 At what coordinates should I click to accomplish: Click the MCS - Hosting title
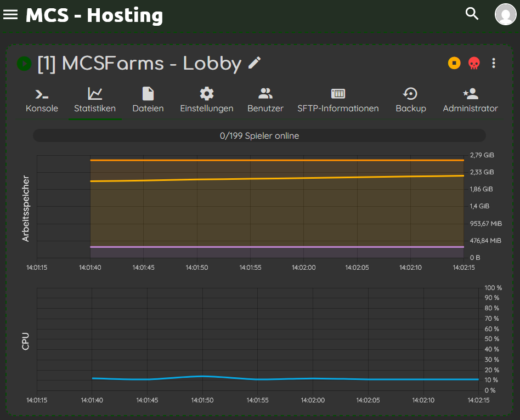click(94, 15)
